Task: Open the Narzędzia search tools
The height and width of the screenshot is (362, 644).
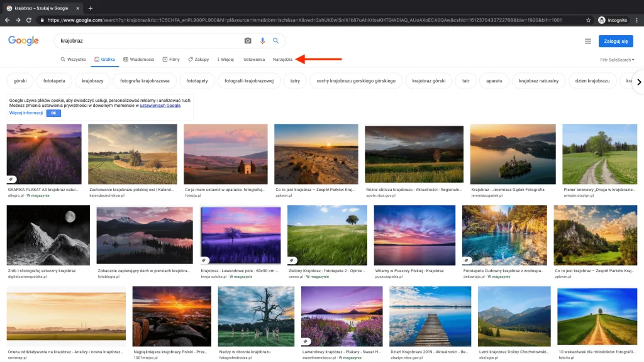Action: 282,59
